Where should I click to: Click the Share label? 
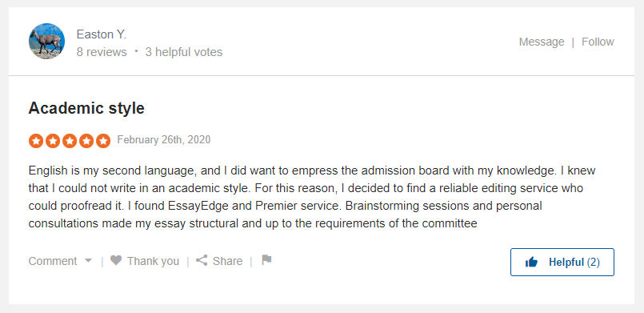coord(227,261)
